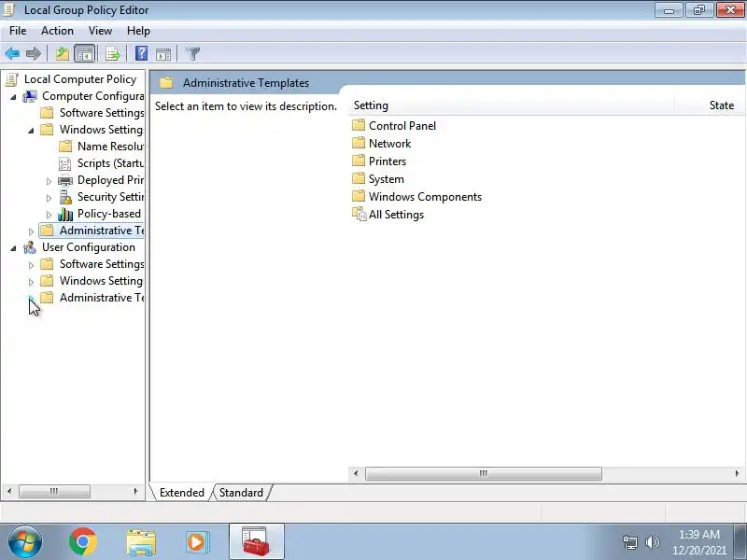Expand the Security Settings node
The image size is (747, 560).
pos(49,198)
